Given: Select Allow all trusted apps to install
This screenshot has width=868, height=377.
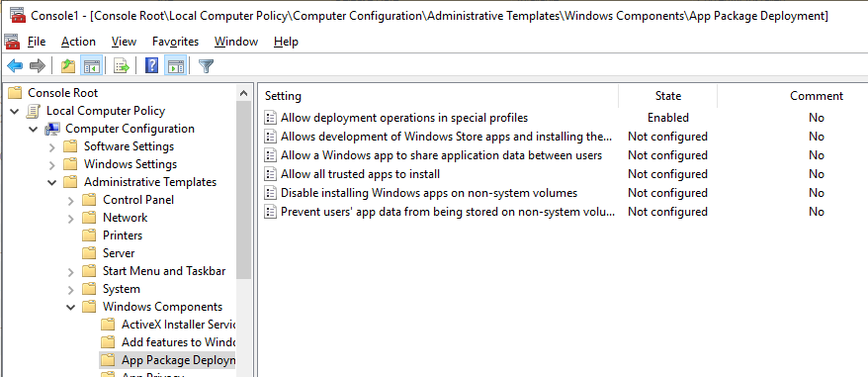Looking at the screenshot, I should 361,174.
